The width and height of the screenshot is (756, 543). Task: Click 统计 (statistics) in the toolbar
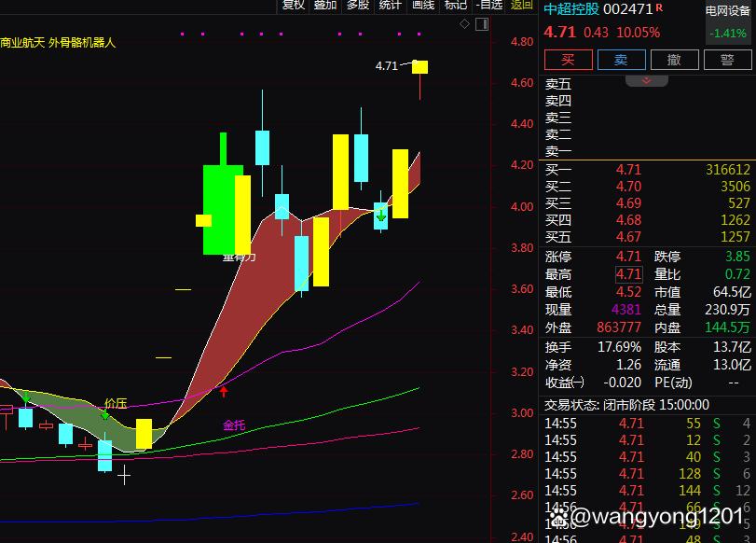click(x=391, y=6)
